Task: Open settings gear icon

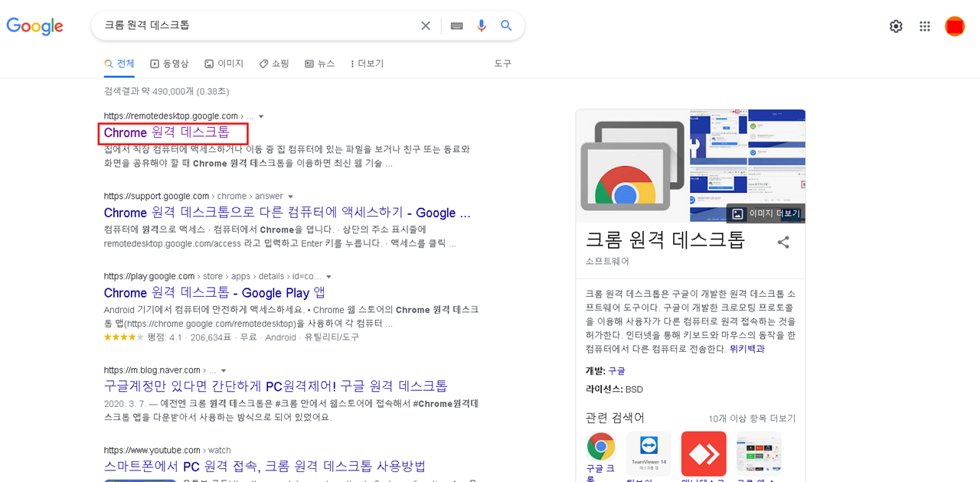Action: pyautogui.click(x=896, y=26)
